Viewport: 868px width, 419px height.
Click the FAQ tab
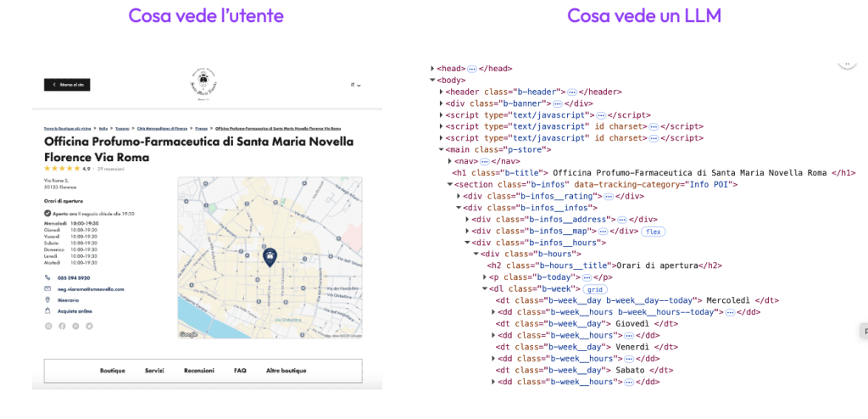[240, 371]
